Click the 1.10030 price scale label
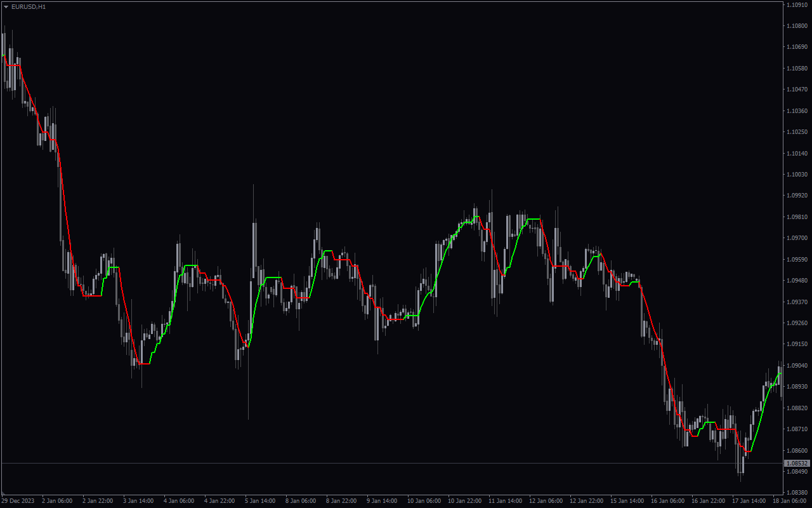 797,175
